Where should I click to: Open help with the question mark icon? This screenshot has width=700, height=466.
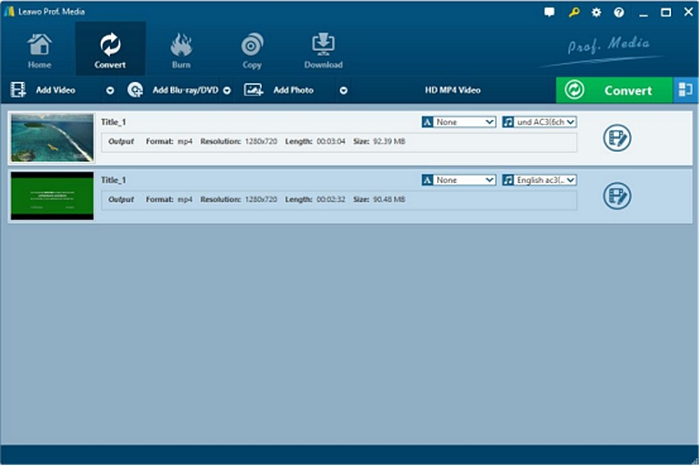coord(619,12)
